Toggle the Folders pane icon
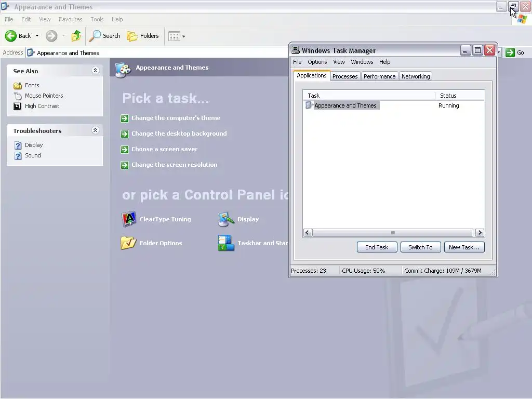 pyautogui.click(x=132, y=36)
